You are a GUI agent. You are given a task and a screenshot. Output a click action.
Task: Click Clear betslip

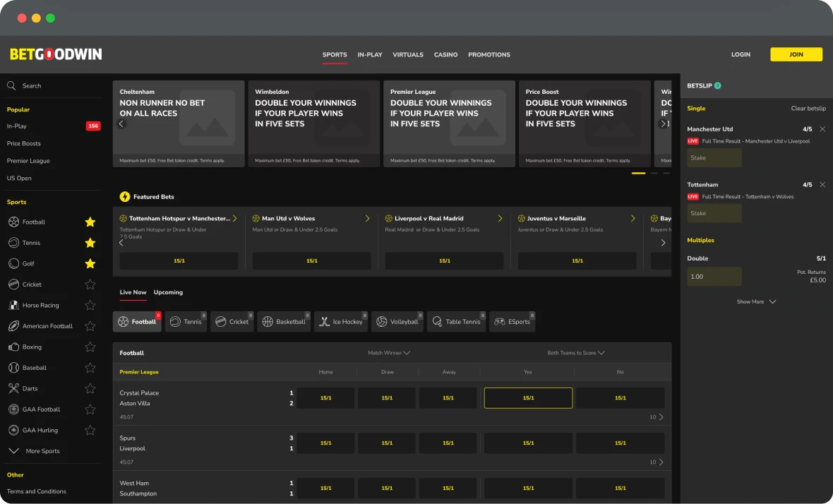tap(808, 108)
